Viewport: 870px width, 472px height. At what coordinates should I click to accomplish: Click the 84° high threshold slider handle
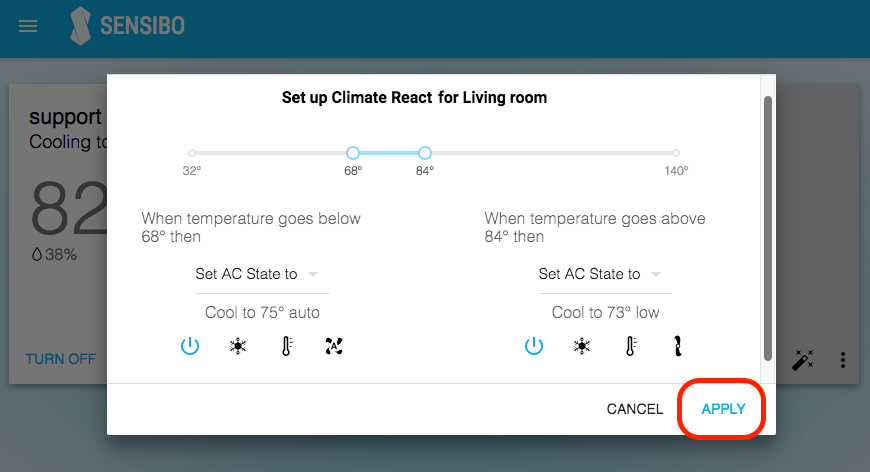(x=425, y=153)
